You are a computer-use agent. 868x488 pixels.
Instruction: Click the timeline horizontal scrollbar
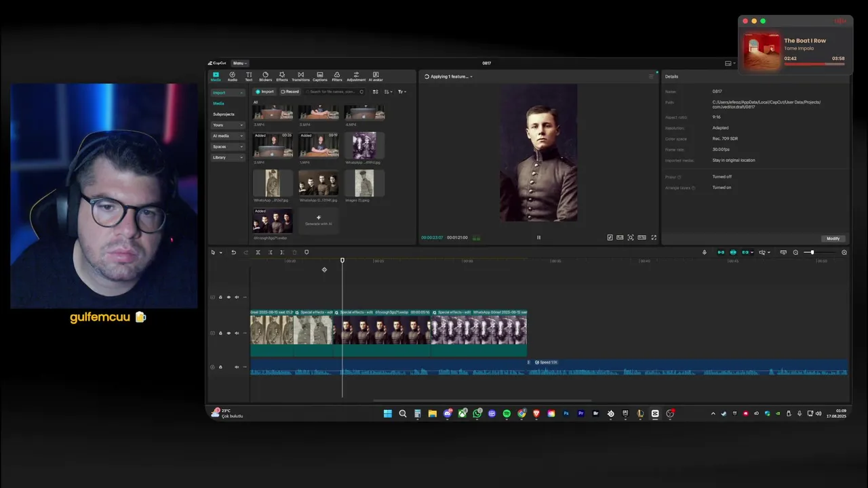tap(481, 401)
